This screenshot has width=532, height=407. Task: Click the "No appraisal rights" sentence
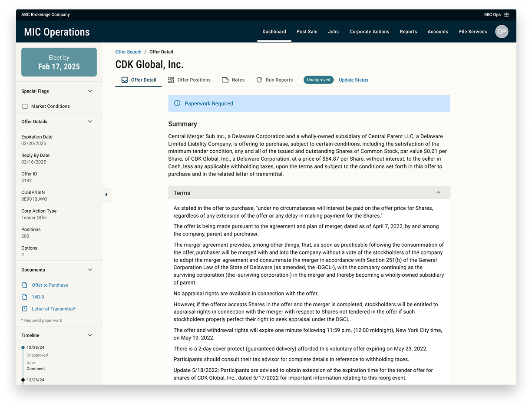246,294
